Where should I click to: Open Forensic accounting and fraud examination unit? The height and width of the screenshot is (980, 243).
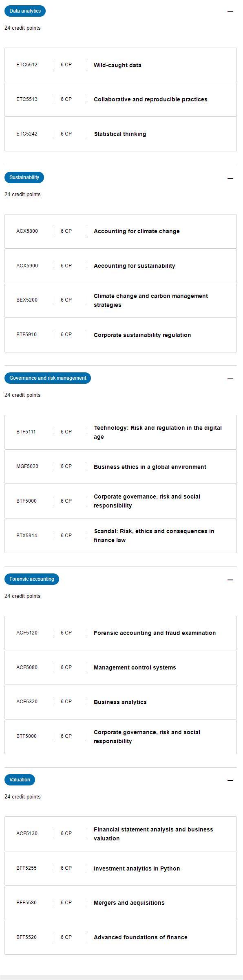point(121,633)
